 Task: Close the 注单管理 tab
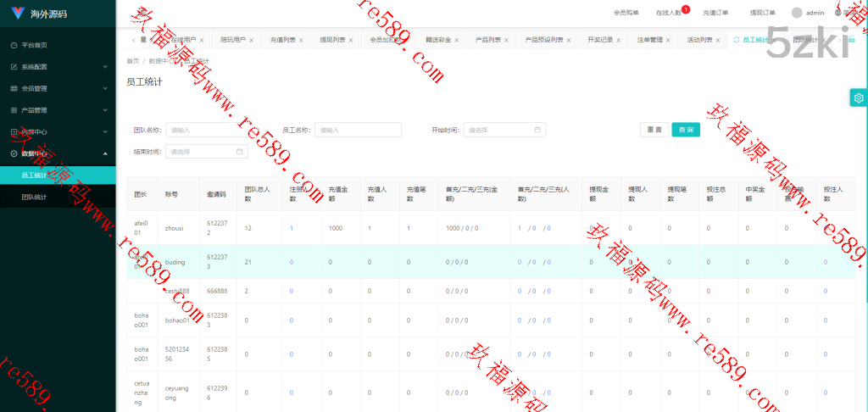[x=668, y=40]
